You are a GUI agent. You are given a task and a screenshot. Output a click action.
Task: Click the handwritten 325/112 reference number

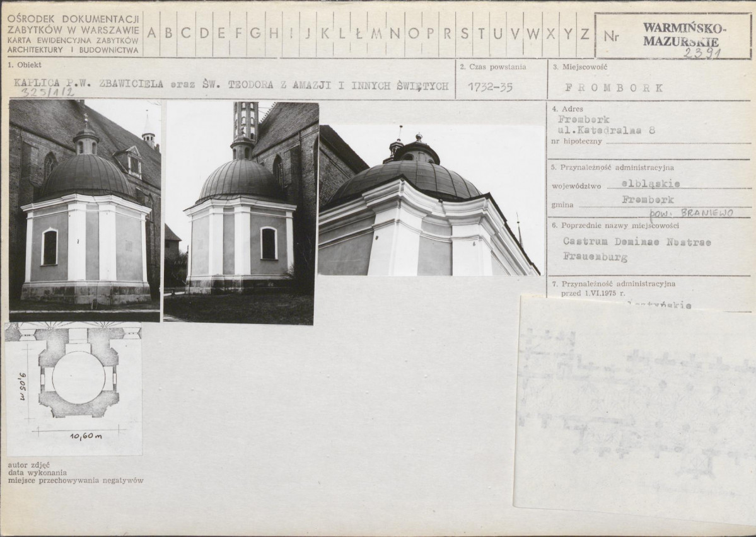tap(48, 93)
